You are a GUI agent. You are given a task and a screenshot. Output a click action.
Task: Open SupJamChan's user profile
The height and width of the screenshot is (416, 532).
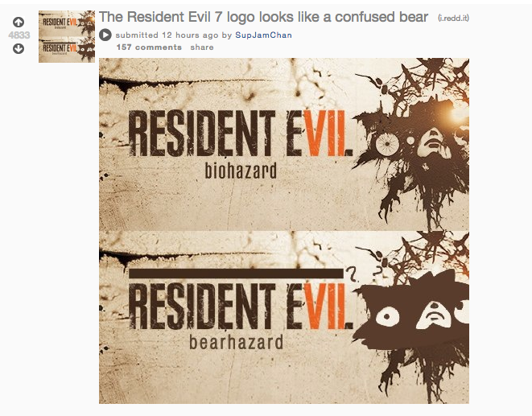coord(264,35)
